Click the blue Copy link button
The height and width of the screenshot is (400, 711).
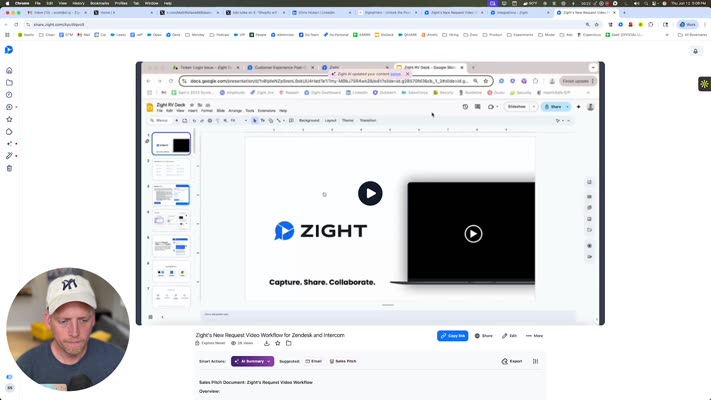pyautogui.click(x=453, y=336)
